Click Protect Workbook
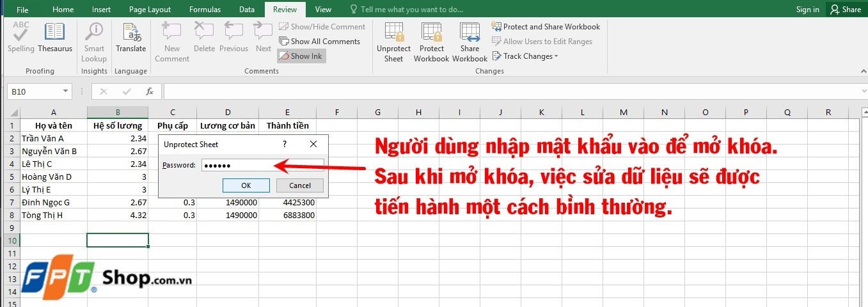The width and height of the screenshot is (868, 307). (432, 42)
